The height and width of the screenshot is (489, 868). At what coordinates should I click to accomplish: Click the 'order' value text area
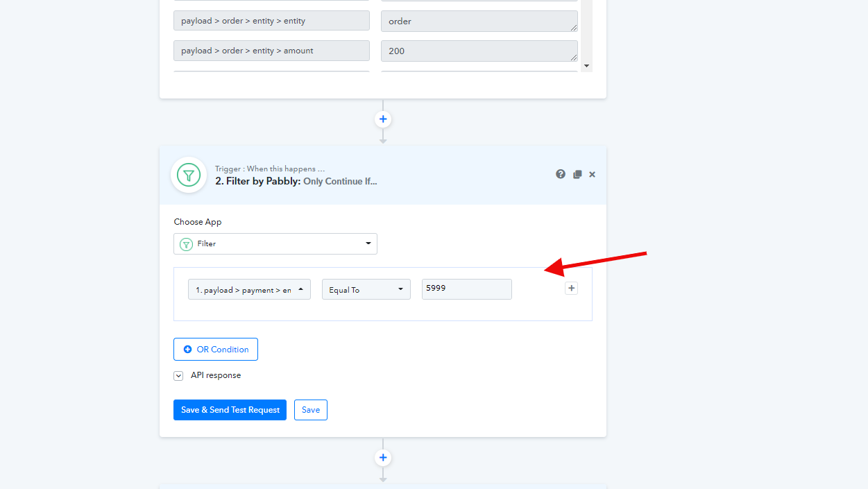pos(479,21)
